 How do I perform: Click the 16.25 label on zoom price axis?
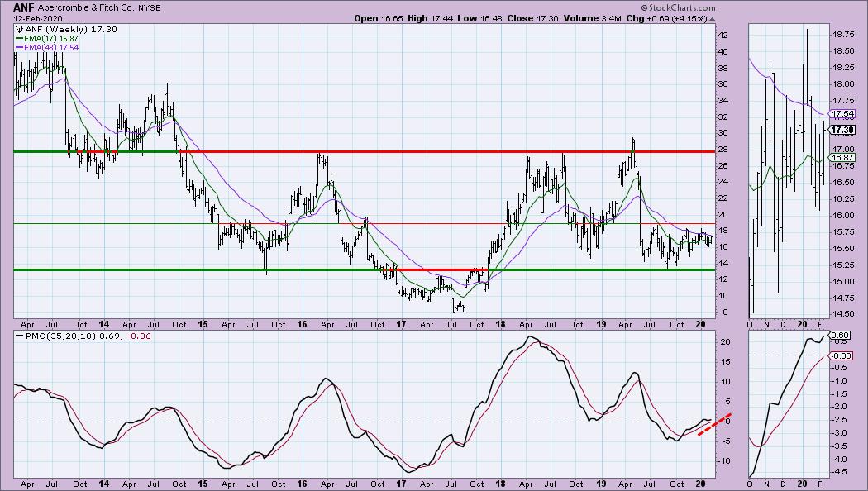click(x=843, y=199)
